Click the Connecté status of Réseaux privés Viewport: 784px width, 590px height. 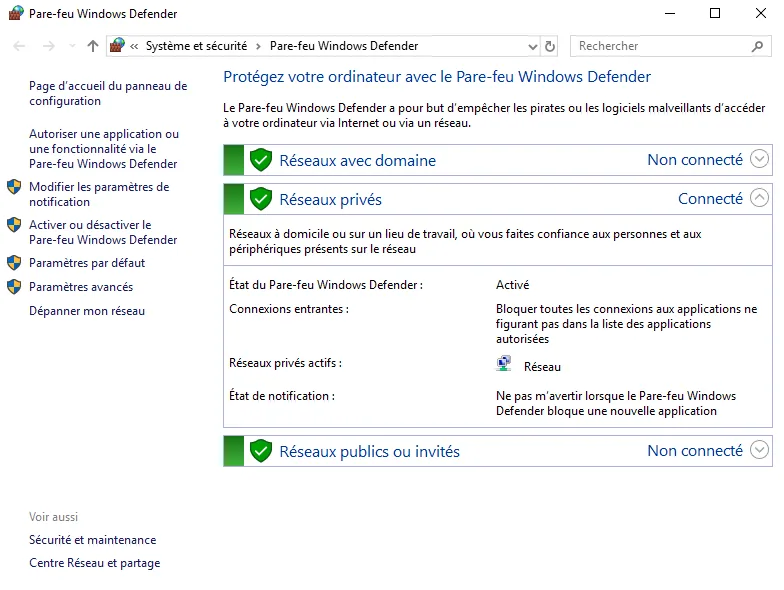point(710,198)
